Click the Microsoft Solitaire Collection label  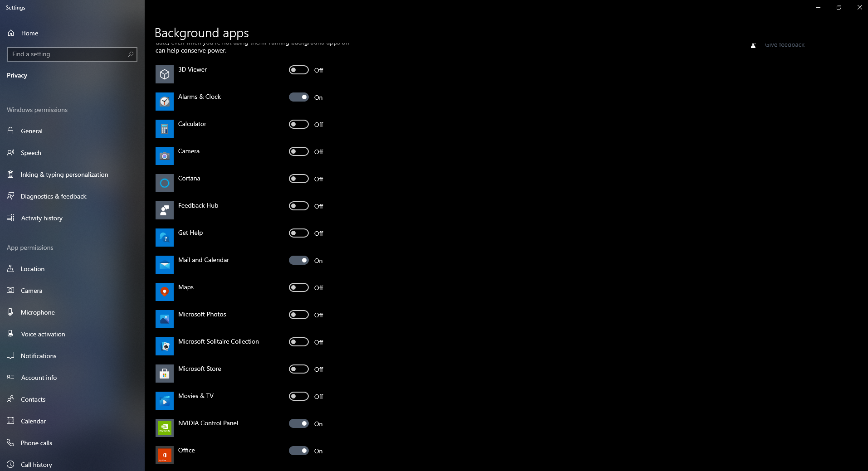[219, 341]
